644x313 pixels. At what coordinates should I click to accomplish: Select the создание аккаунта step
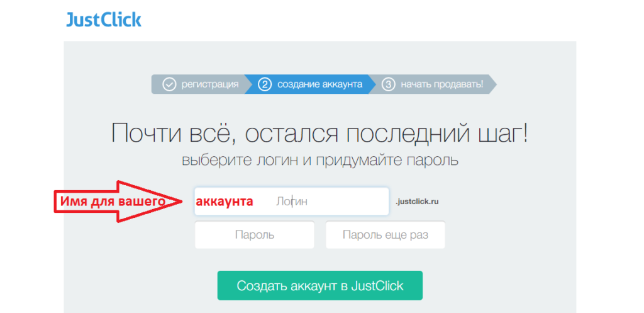(319, 84)
